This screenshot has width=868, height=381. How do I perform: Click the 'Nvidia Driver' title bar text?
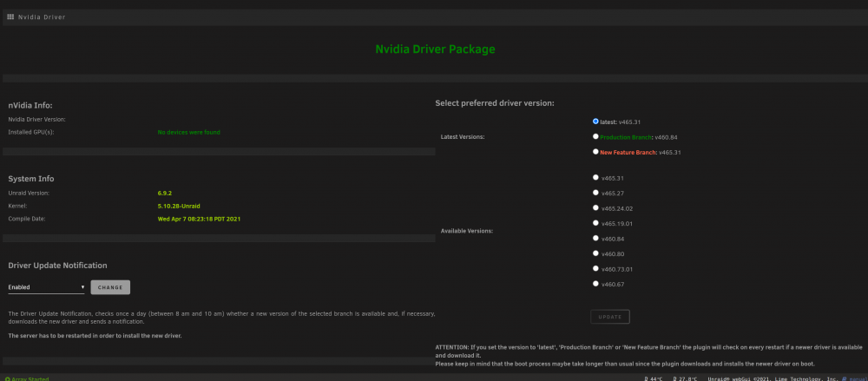(x=42, y=17)
